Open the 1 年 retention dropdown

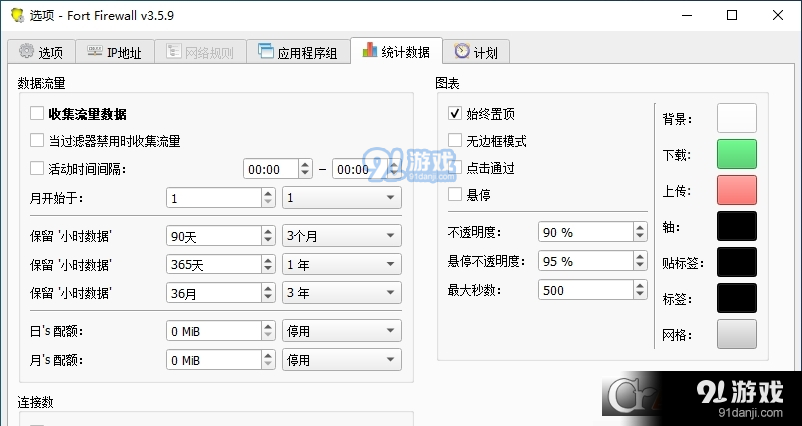point(342,264)
